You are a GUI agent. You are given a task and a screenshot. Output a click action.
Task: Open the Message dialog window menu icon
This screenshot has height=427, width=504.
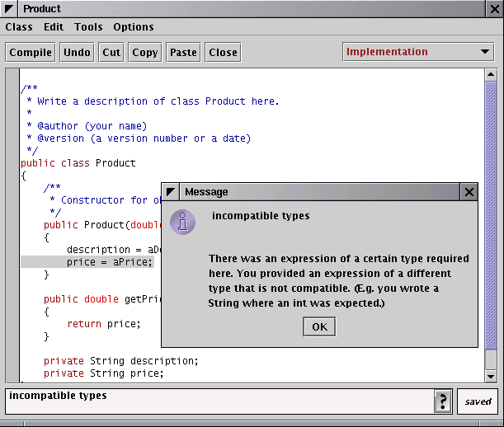(171, 192)
